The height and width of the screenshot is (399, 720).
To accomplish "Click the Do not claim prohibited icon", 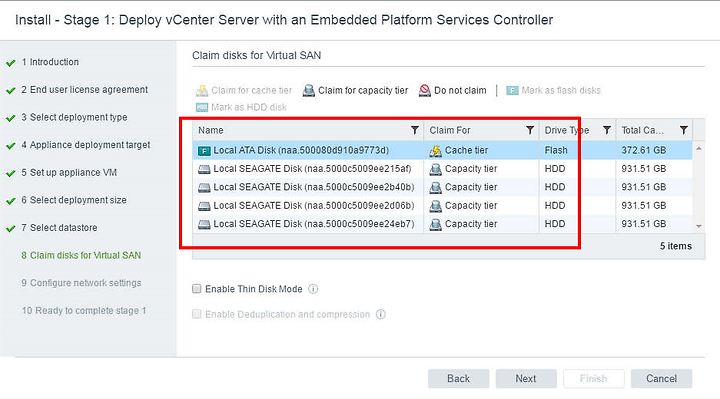I will coord(425,90).
